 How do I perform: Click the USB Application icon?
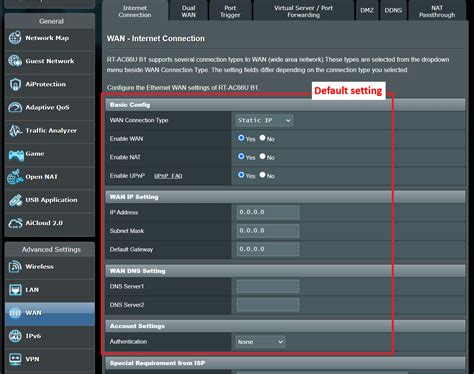click(15, 200)
